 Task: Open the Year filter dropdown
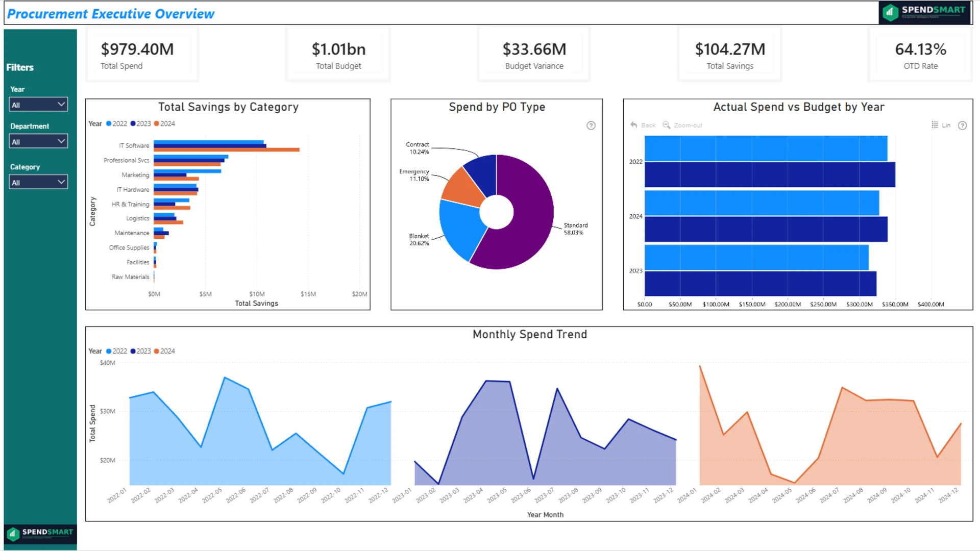point(38,105)
